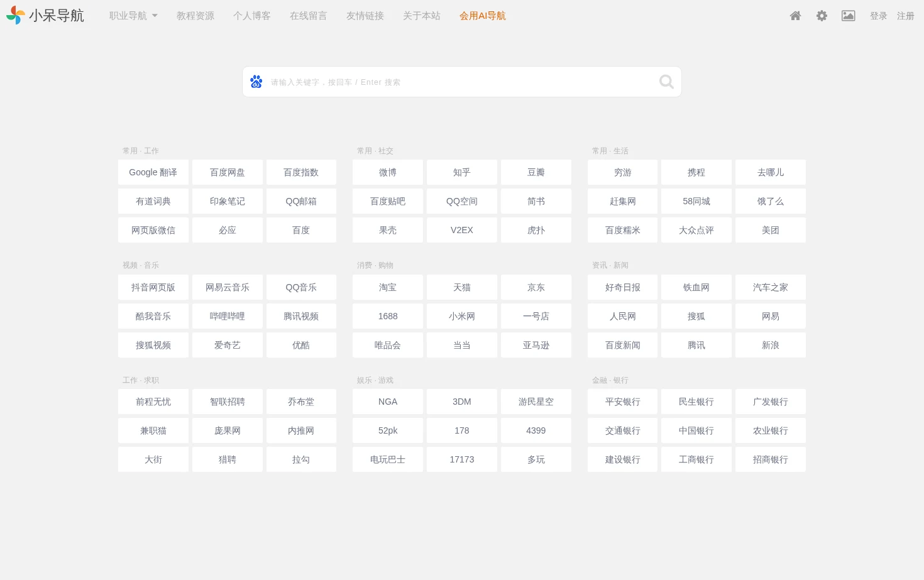Open QQ邮箱 link

pyautogui.click(x=301, y=201)
